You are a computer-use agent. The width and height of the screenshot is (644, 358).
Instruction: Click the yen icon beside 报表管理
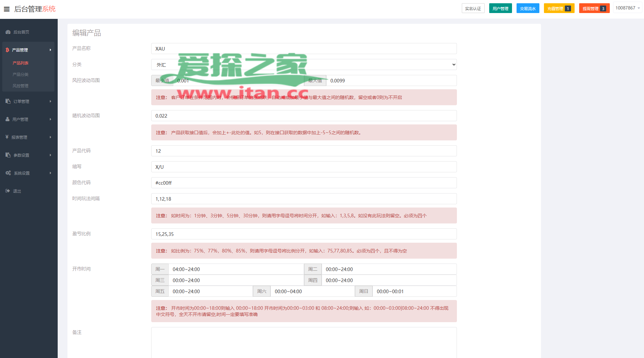(7, 137)
